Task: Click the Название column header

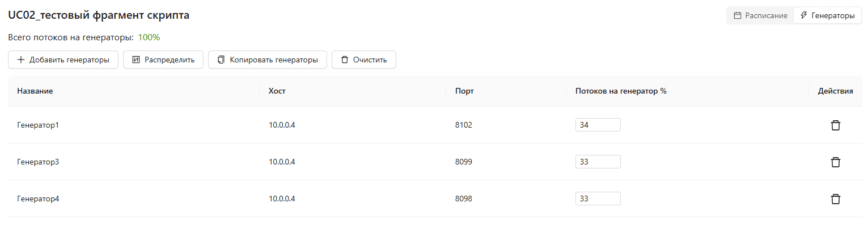Action: [x=35, y=91]
